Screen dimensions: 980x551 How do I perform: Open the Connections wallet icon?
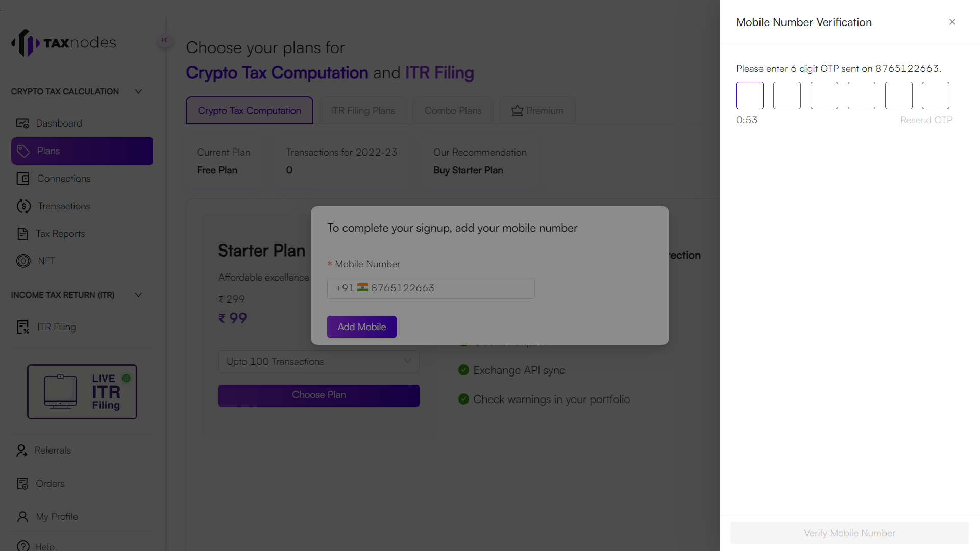[x=23, y=179]
